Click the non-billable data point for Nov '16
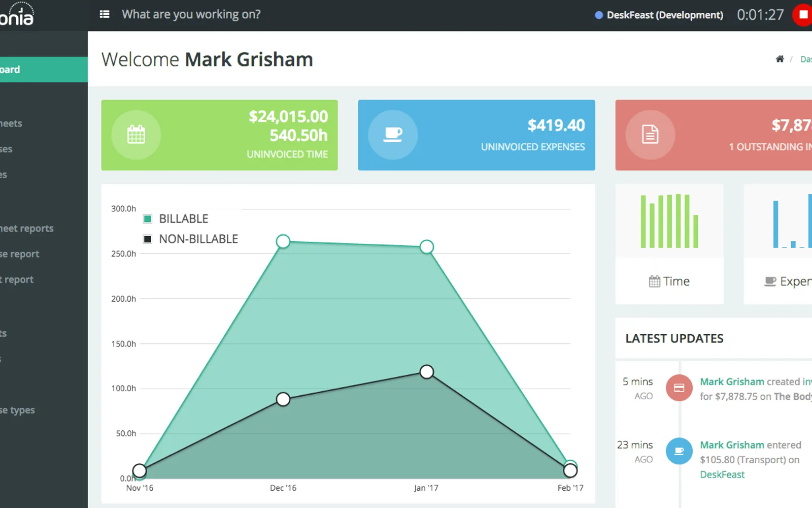The height and width of the screenshot is (508, 812). pyautogui.click(x=140, y=471)
